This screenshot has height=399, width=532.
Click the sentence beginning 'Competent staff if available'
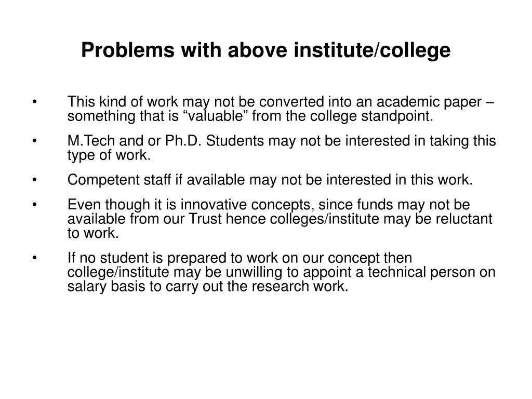[x=270, y=180]
